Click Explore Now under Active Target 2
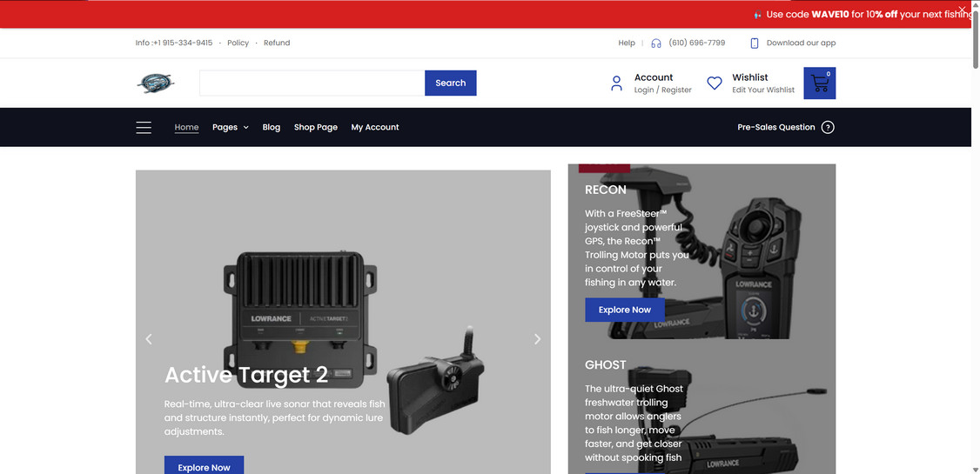980x474 pixels. click(204, 464)
